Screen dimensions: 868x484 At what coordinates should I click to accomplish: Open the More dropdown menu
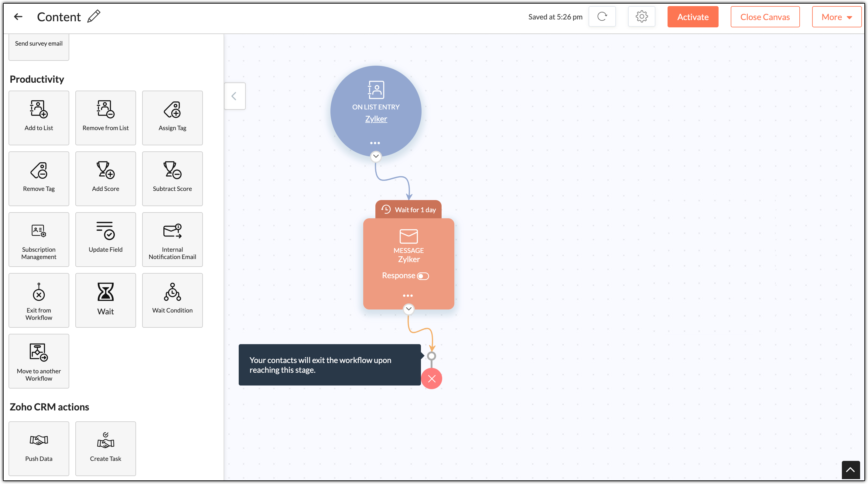837,17
